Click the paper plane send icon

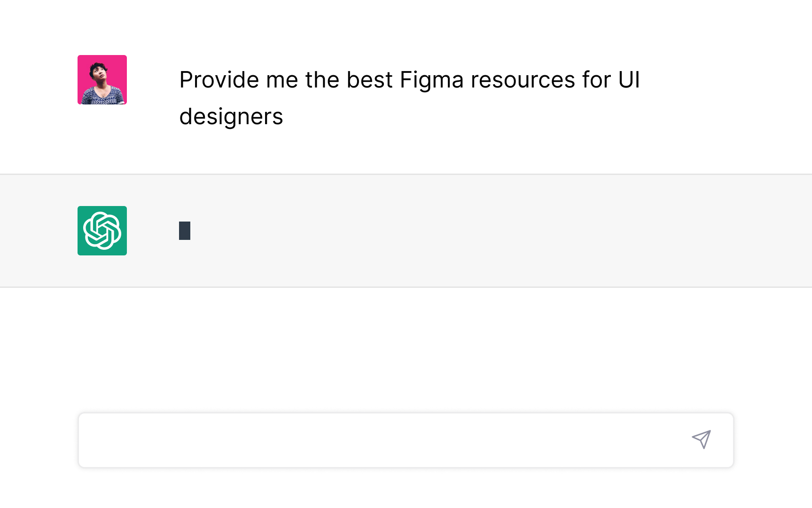[701, 439]
